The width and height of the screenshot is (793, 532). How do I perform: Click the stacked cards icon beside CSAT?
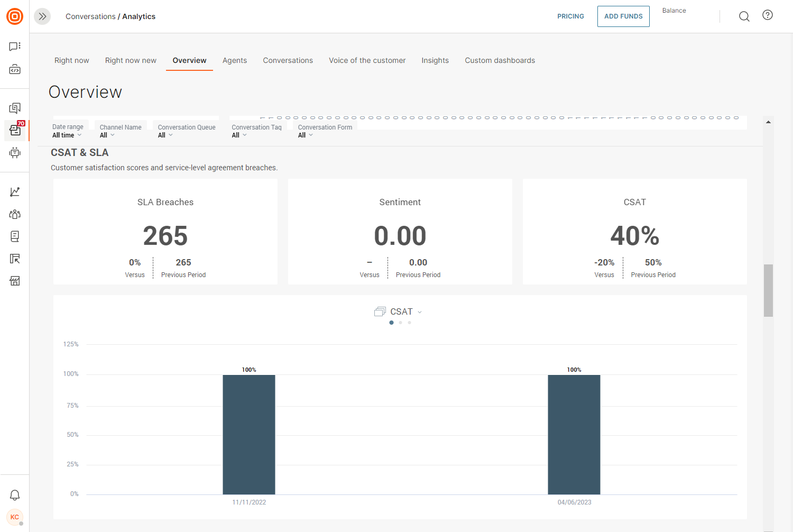coord(380,311)
